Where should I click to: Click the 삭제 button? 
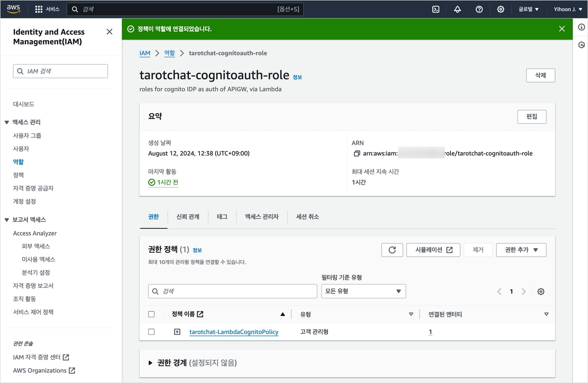coord(540,75)
